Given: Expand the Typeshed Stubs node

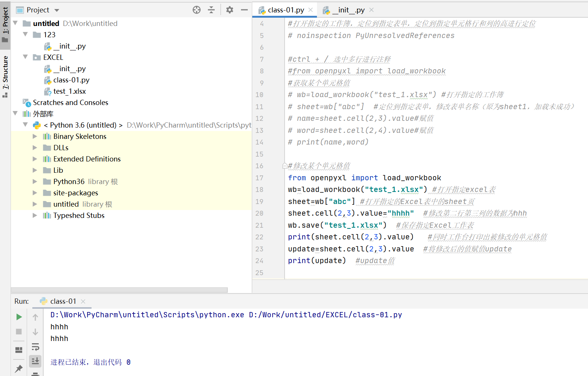Looking at the screenshot, I should (x=35, y=215).
